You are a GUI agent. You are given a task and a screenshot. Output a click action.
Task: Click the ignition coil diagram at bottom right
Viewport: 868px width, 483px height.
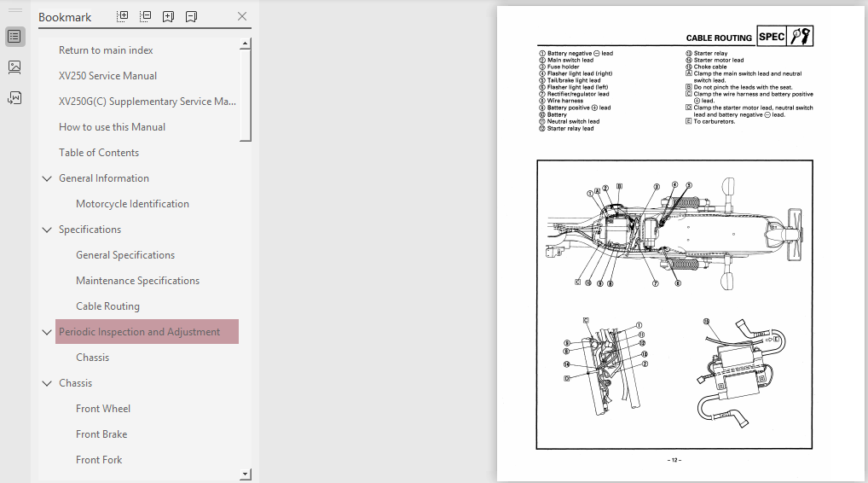click(x=739, y=372)
